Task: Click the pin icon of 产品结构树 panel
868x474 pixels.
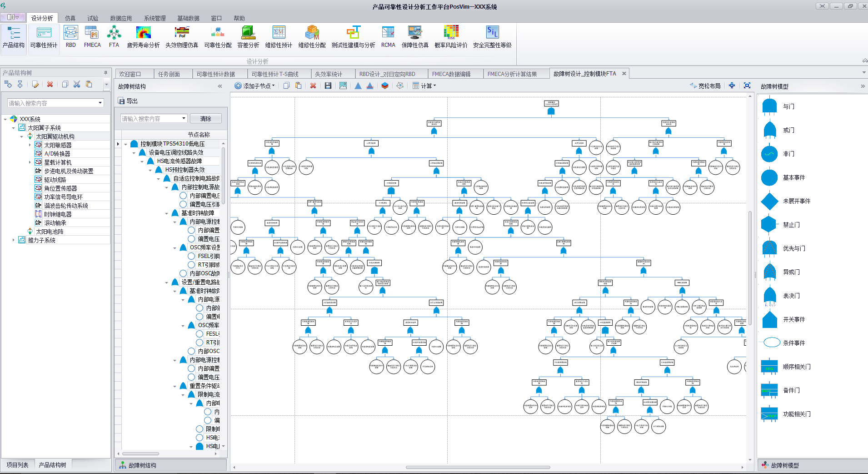Action: pos(105,73)
